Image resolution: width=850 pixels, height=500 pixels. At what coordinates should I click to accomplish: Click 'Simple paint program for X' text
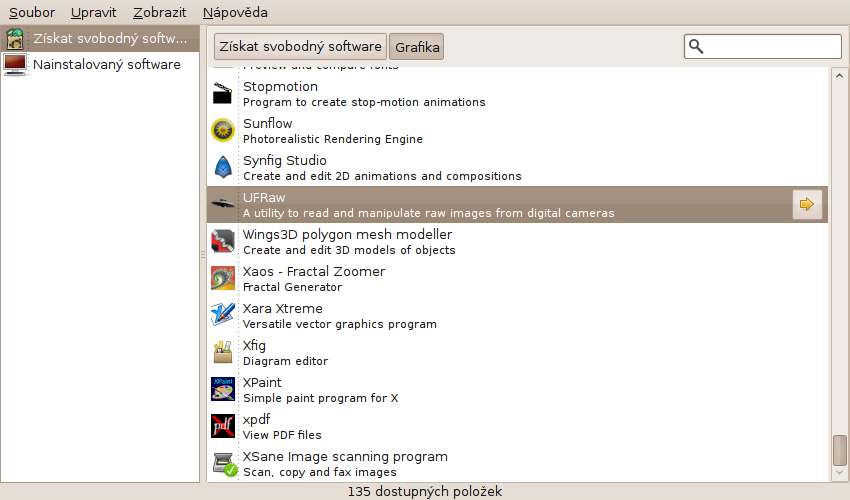(321, 398)
